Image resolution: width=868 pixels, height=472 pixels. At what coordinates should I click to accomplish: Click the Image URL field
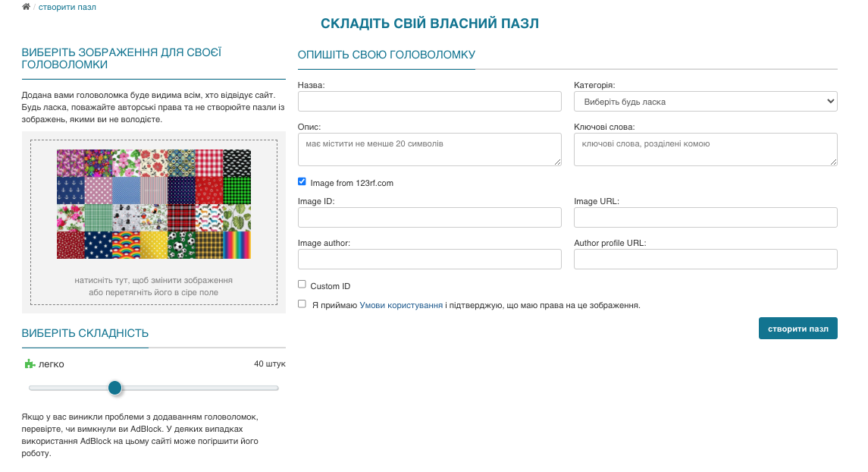(705, 217)
